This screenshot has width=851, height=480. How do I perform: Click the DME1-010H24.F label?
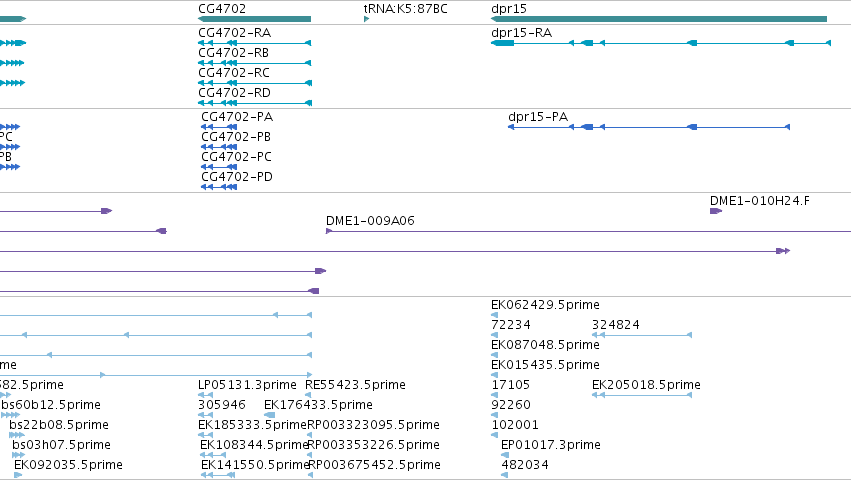(x=760, y=201)
